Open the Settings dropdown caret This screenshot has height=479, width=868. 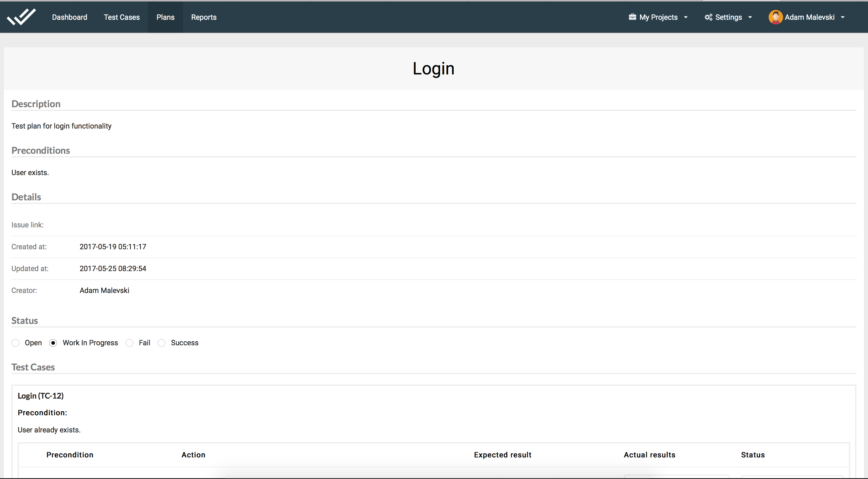tap(750, 17)
